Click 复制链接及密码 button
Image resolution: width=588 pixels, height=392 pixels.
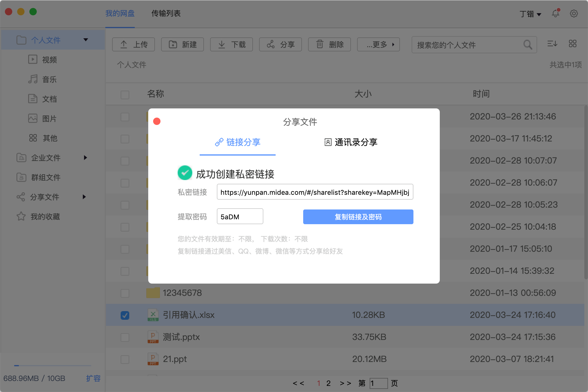click(358, 217)
